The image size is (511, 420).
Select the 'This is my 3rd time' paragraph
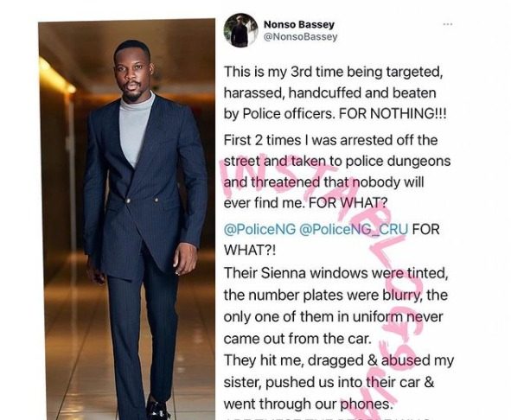click(335, 92)
